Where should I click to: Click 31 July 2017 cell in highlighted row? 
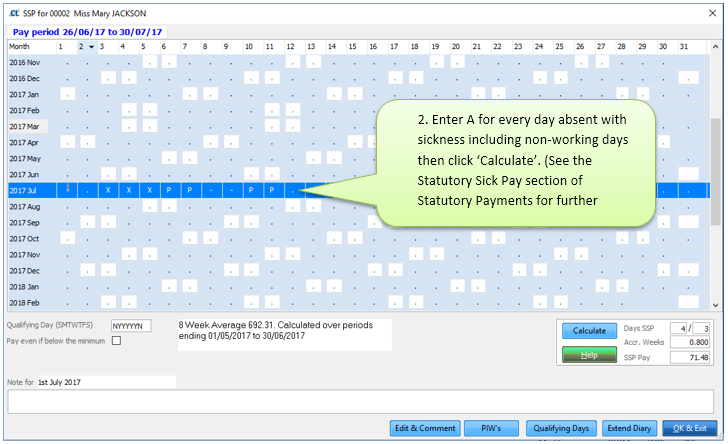point(690,190)
